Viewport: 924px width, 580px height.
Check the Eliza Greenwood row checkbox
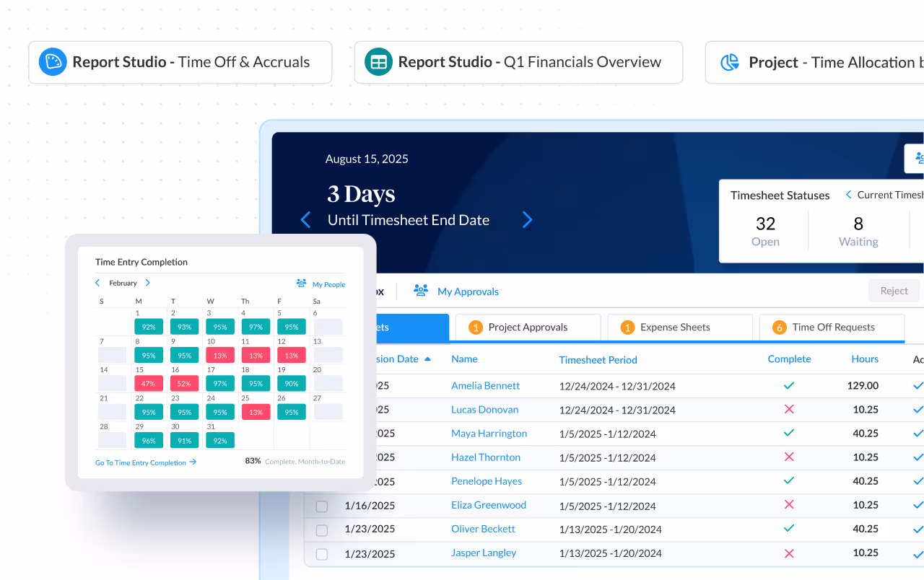[322, 506]
